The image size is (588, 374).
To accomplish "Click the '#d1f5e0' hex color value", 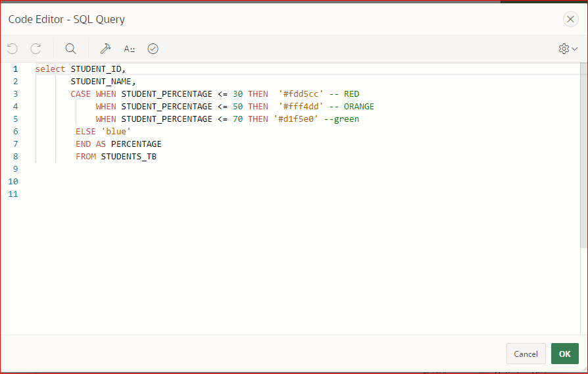I will coord(296,119).
